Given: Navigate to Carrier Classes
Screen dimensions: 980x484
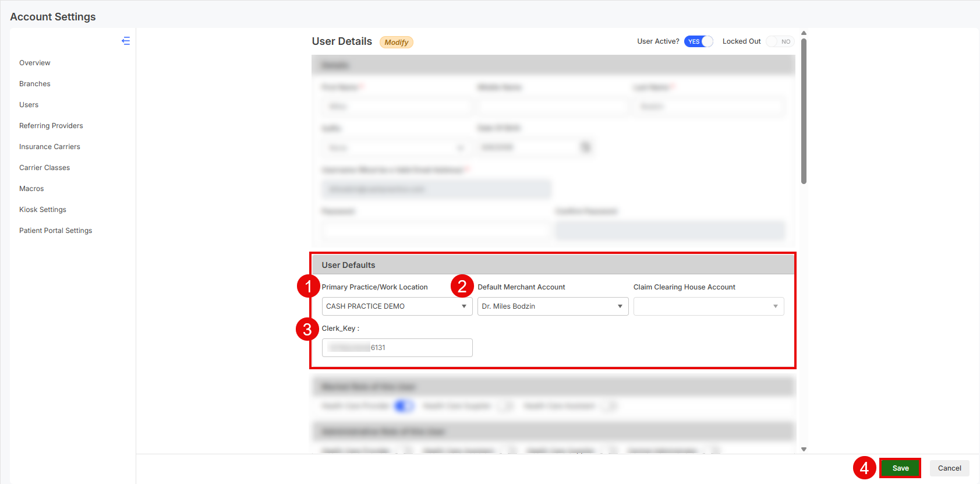Looking at the screenshot, I should click(44, 168).
